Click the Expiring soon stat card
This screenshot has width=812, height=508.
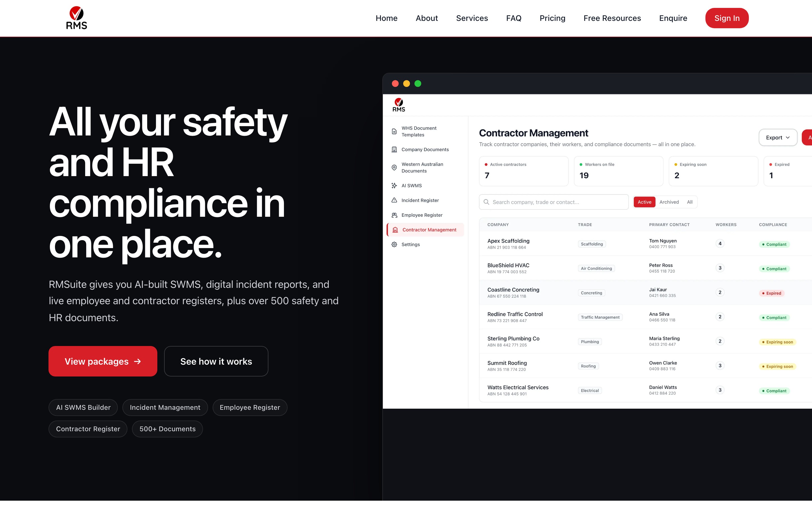[x=713, y=171]
